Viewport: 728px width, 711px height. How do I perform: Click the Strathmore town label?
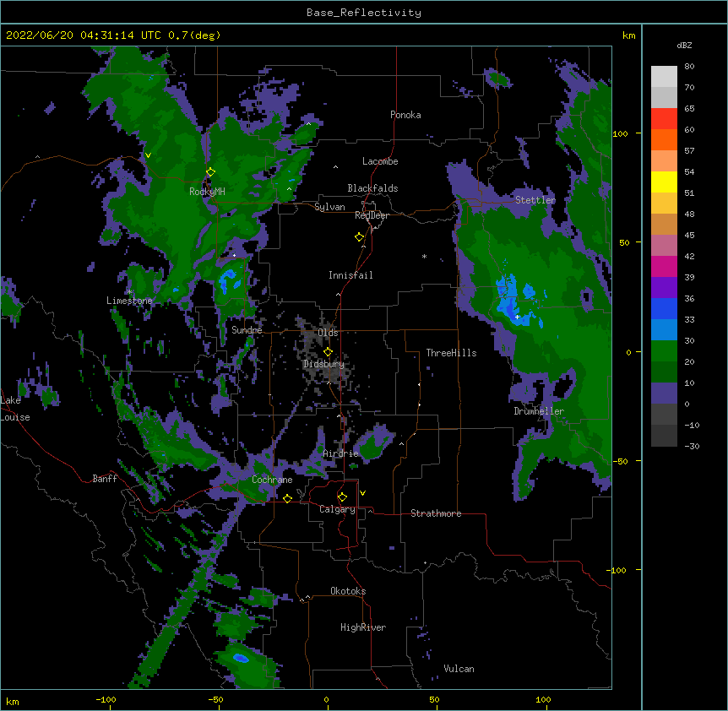pyautogui.click(x=436, y=513)
